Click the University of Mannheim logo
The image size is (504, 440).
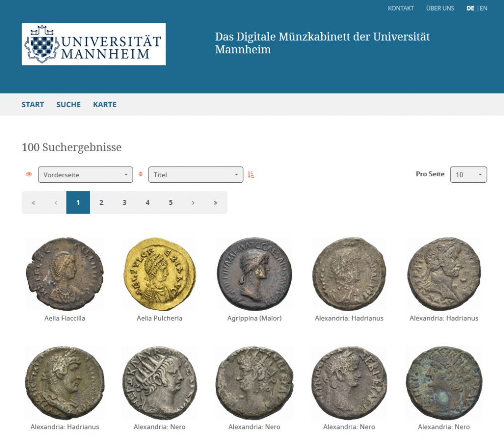coord(94,44)
